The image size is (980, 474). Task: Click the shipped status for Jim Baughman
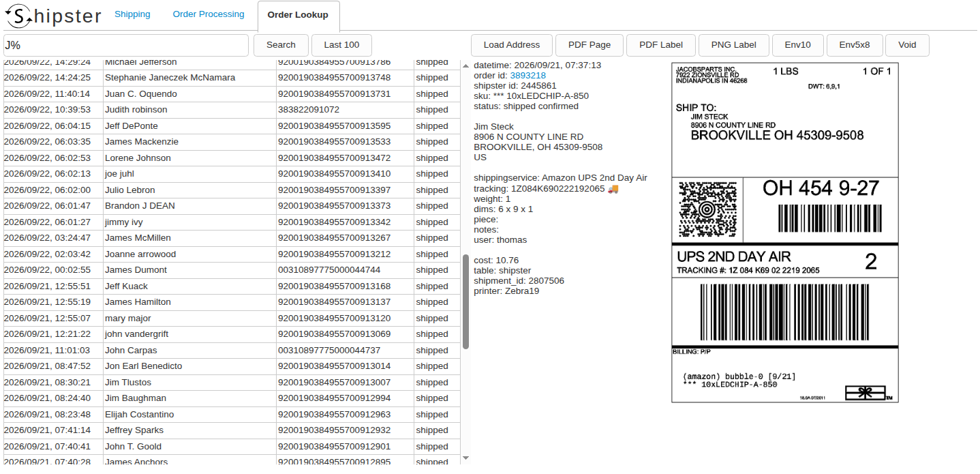point(432,398)
